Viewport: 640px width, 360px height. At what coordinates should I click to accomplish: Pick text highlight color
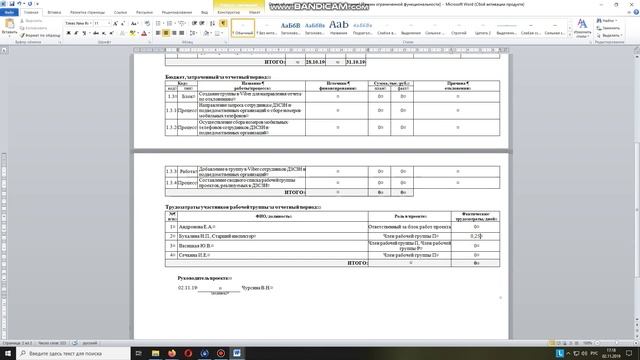[x=132, y=33]
